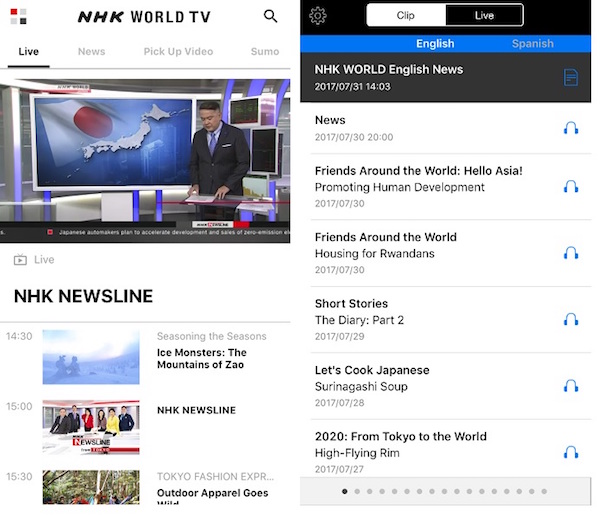Play audio for Promoting Human Development
Image resolution: width=600 pixels, height=515 pixels.
tap(571, 187)
